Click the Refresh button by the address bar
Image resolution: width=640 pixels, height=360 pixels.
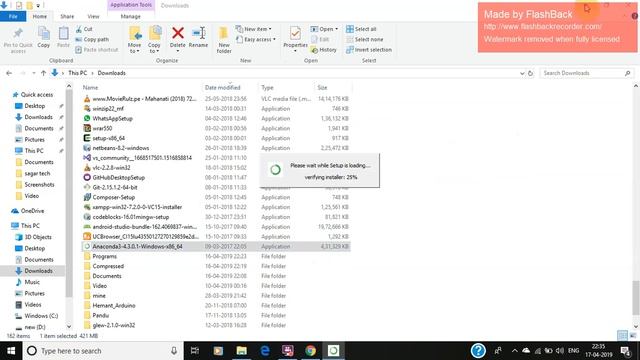pos(530,73)
